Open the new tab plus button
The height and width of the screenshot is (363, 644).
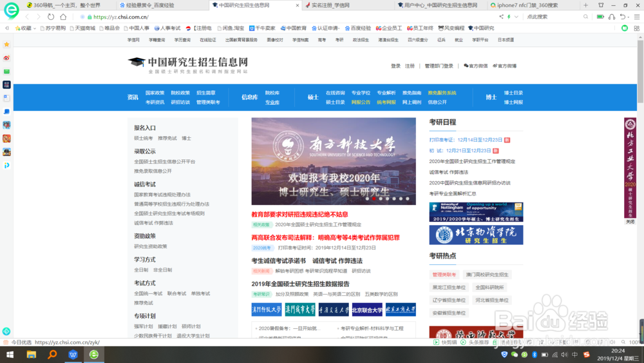pyautogui.click(x=585, y=5)
